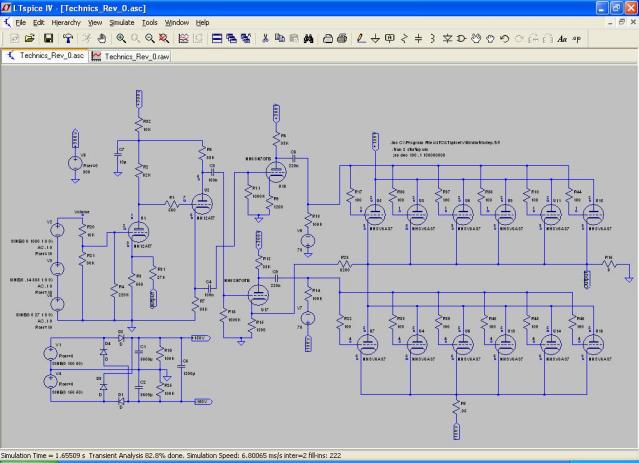Place a Ground symbol using its icon
The image size is (639, 463).
[375, 39]
